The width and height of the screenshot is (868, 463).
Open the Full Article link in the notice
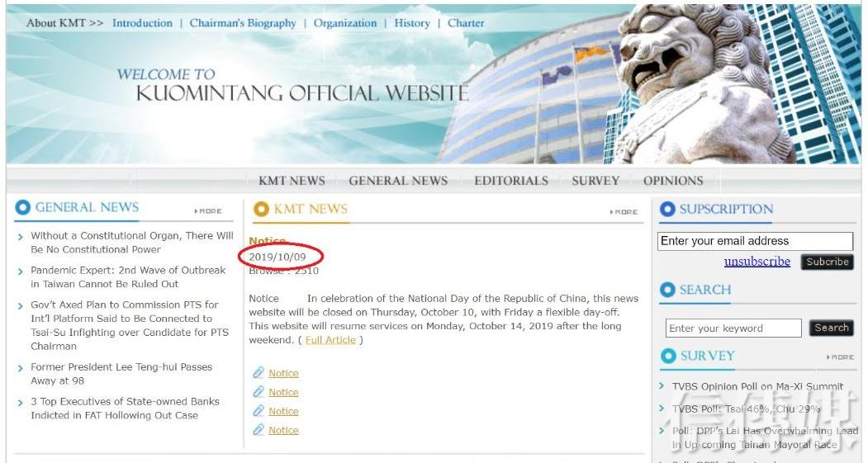pos(330,340)
